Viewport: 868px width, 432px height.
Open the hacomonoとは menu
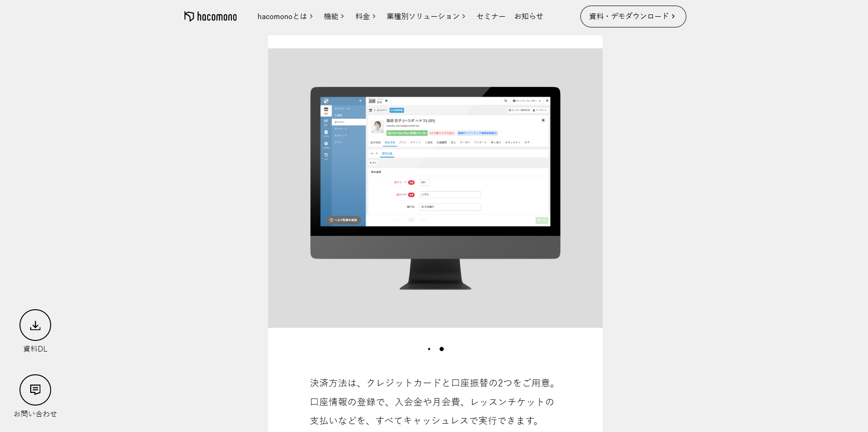[x=285, y=16]
